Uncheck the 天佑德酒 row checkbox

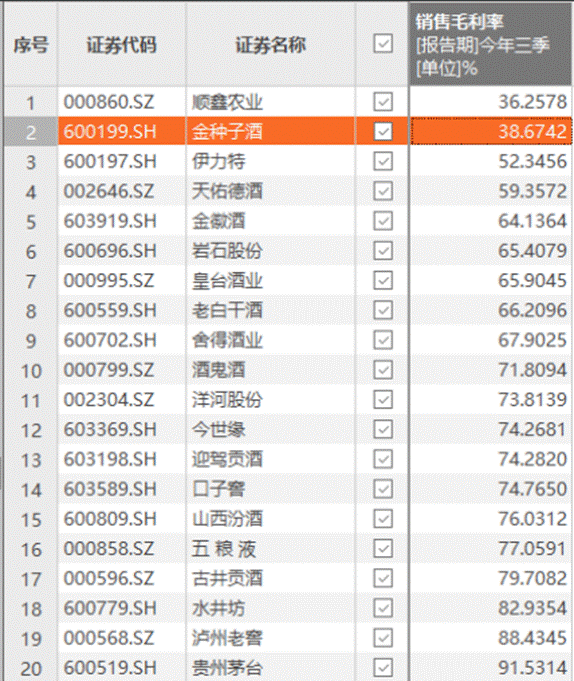click(x=383, y=191)
